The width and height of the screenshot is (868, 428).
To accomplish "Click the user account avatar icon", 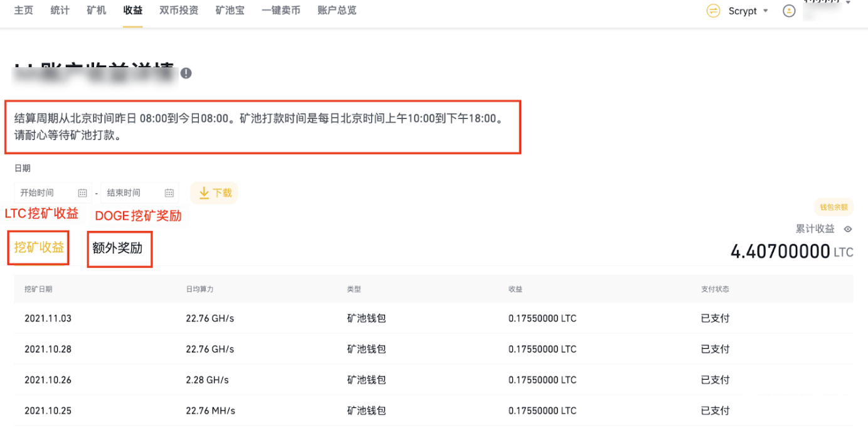I will pos(789,11).
